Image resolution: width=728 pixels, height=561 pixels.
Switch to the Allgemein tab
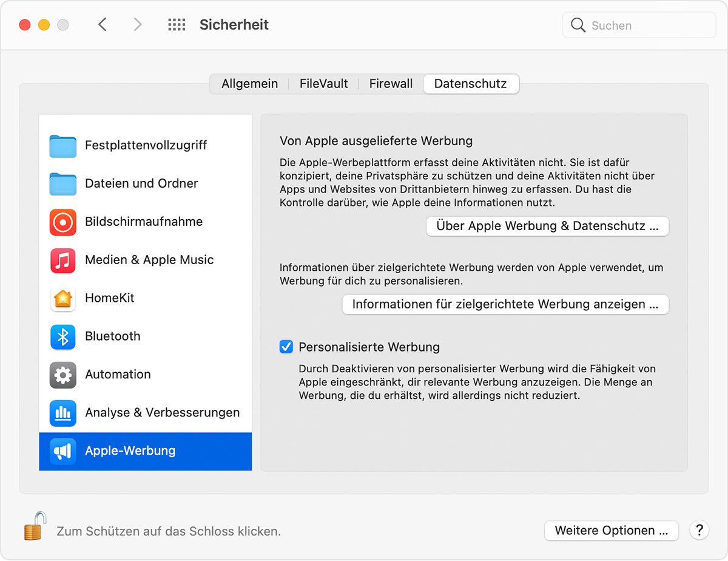(249, 84)
